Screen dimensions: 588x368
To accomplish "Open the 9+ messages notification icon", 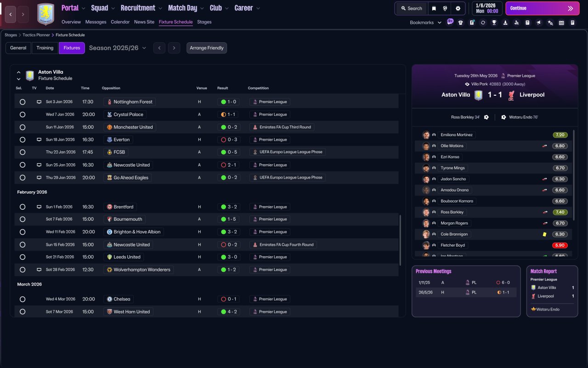I will click(x=450, y=22).
